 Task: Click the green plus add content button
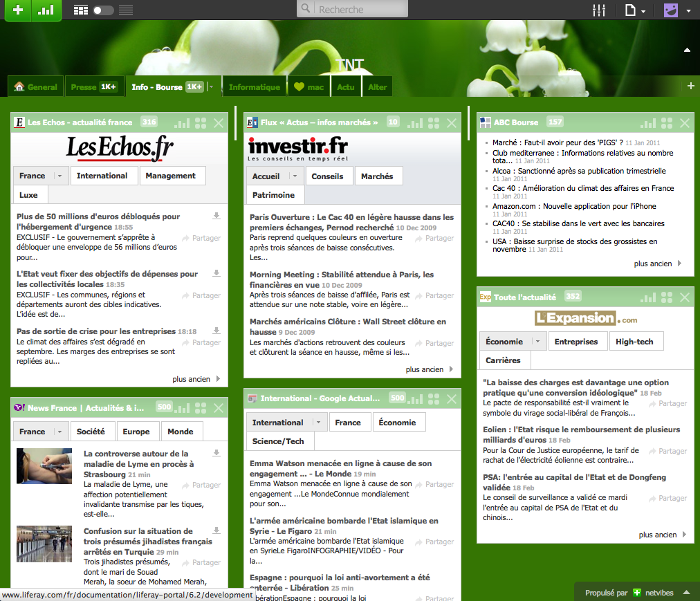[x=19, y=10]
